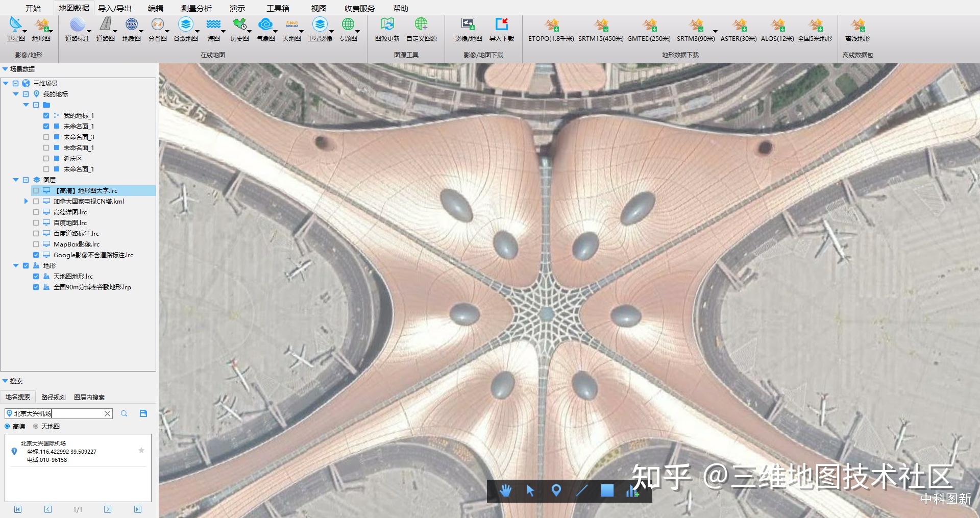Collapse the 我的地标 tree node
Viewport: 980px width, 518px height.
[x=16, y=94]
